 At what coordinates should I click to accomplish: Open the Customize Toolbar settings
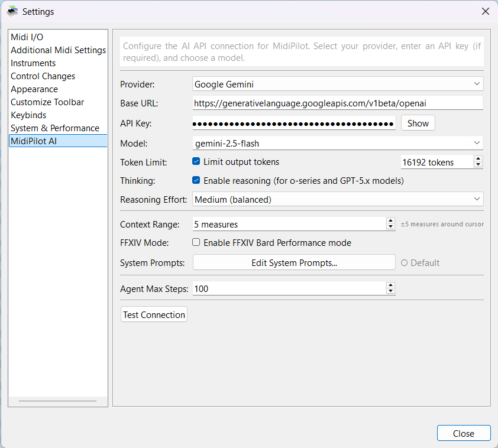point(47,102)
